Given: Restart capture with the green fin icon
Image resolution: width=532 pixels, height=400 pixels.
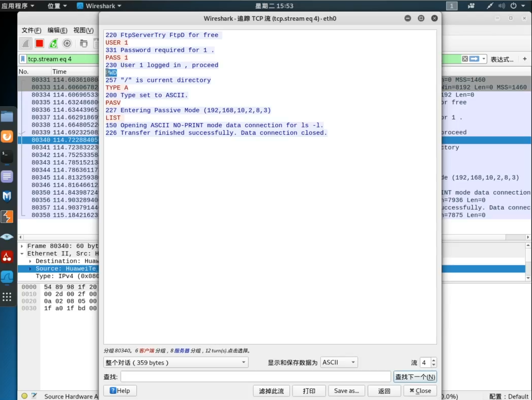Looking at the screenshot, I should (53, 43).
